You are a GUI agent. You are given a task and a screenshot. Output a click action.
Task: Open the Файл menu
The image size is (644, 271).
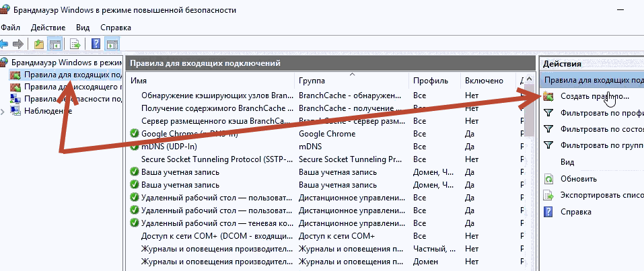(x=10, y=28)
